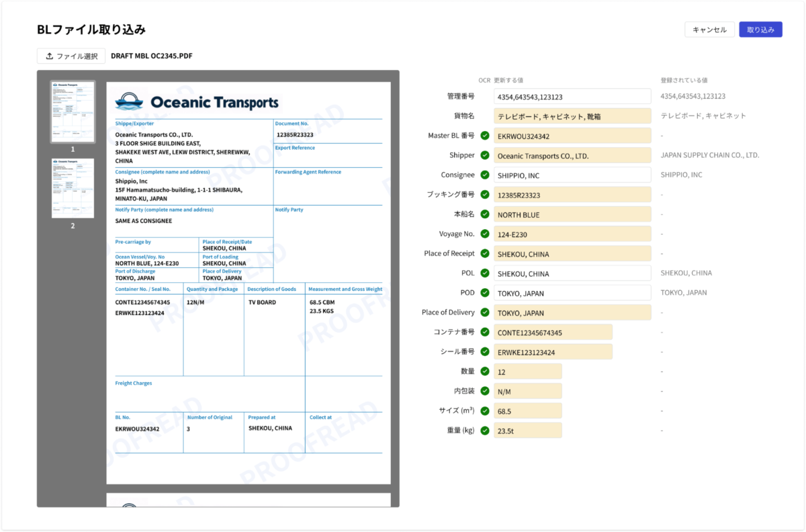806x532 pixels.
Task: Click the キャンセル button
Action: (x=709, y=30)
